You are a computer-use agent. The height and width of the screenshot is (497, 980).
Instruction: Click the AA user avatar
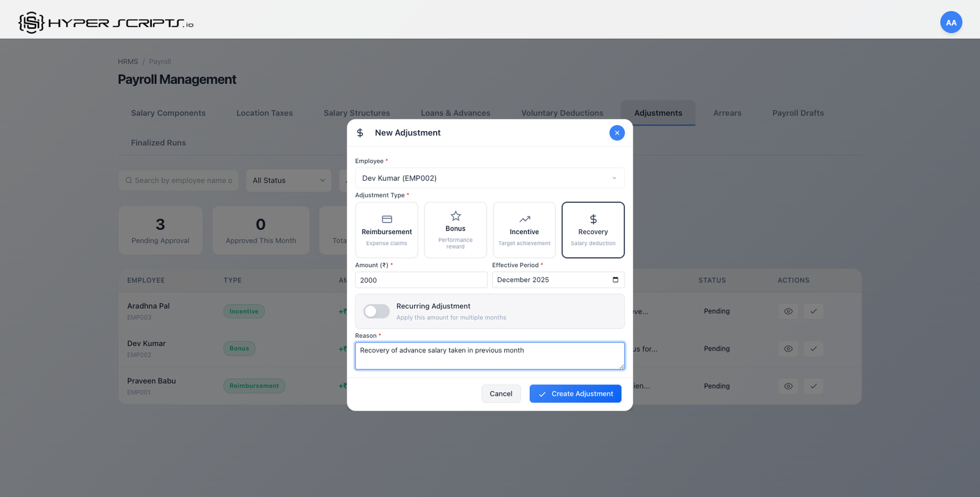tap(951, 23)
